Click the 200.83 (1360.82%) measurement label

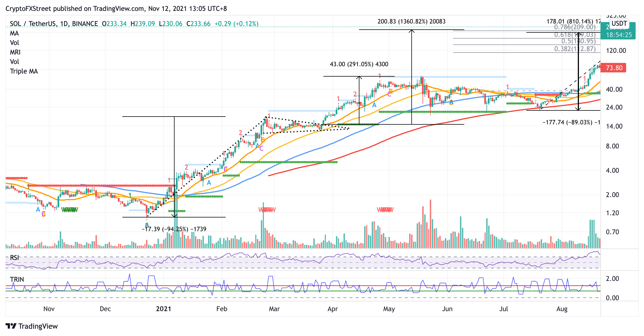pos(411,22)
